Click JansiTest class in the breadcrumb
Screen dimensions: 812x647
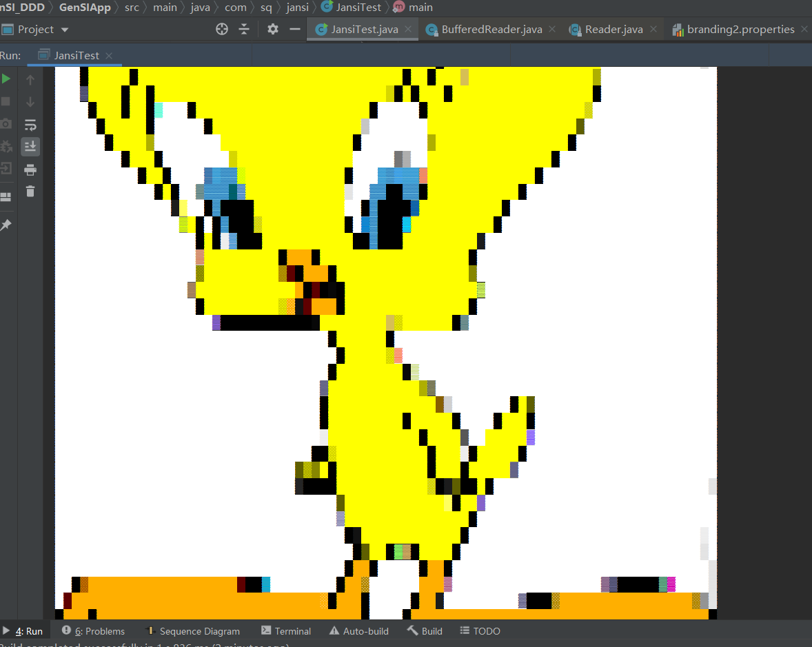point(352,8)
